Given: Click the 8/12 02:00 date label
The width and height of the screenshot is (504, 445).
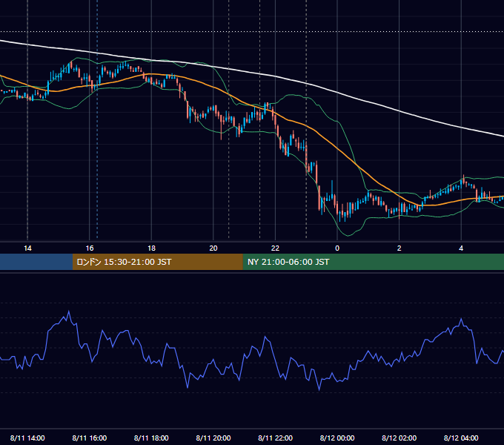Looking at the screenshot, I should tap(399, 438).
